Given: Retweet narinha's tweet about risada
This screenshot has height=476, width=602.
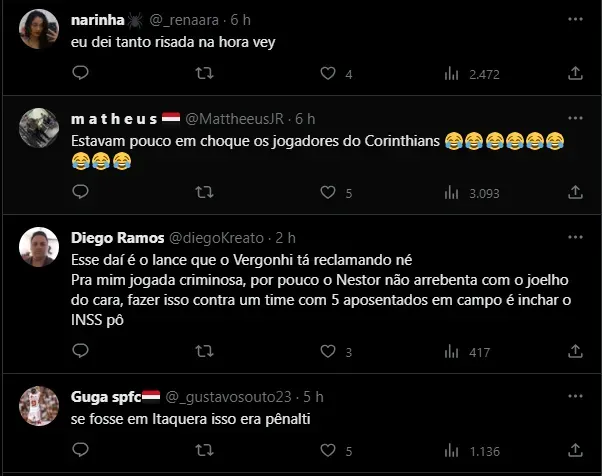Looking at the screenshot, I should (x=203, y=74).
